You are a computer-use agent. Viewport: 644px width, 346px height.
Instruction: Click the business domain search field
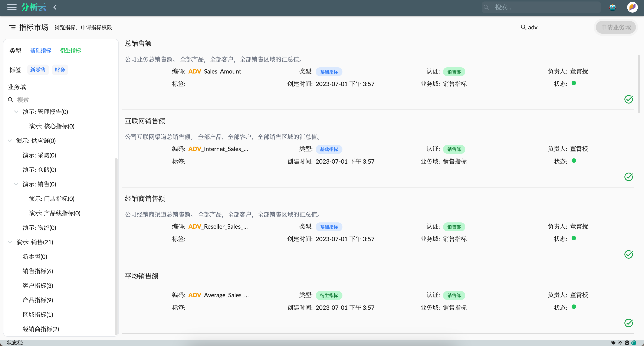point(37,99)
